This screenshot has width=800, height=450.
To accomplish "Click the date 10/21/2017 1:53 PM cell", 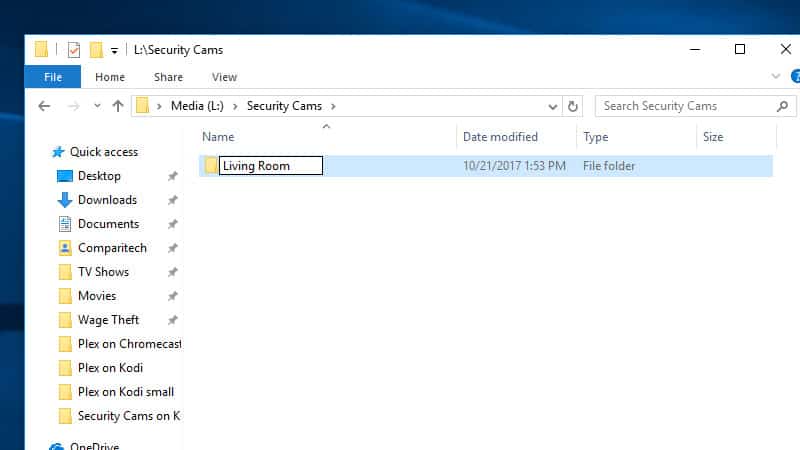I will coord(514,166).
